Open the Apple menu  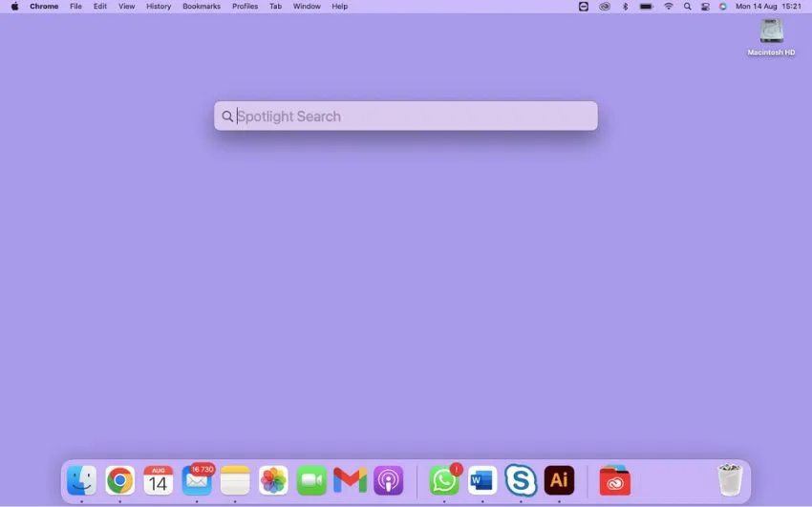[x=15, y=7]
